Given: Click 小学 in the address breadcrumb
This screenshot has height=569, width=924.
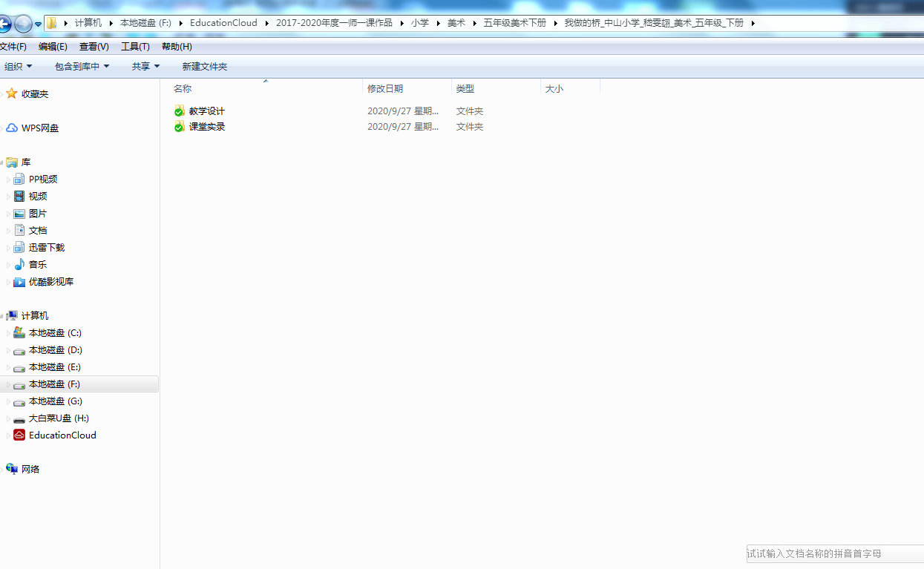Looking at the screenshot, I should [420, 23].
